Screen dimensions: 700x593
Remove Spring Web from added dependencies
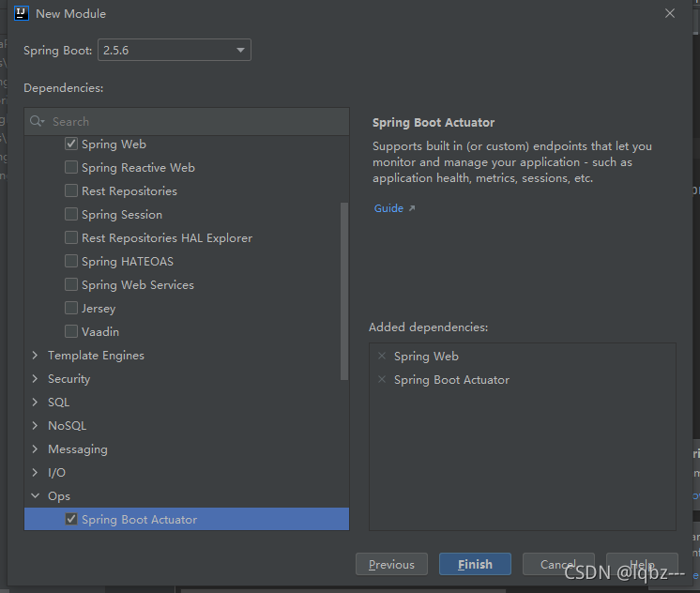pos(382,356)
